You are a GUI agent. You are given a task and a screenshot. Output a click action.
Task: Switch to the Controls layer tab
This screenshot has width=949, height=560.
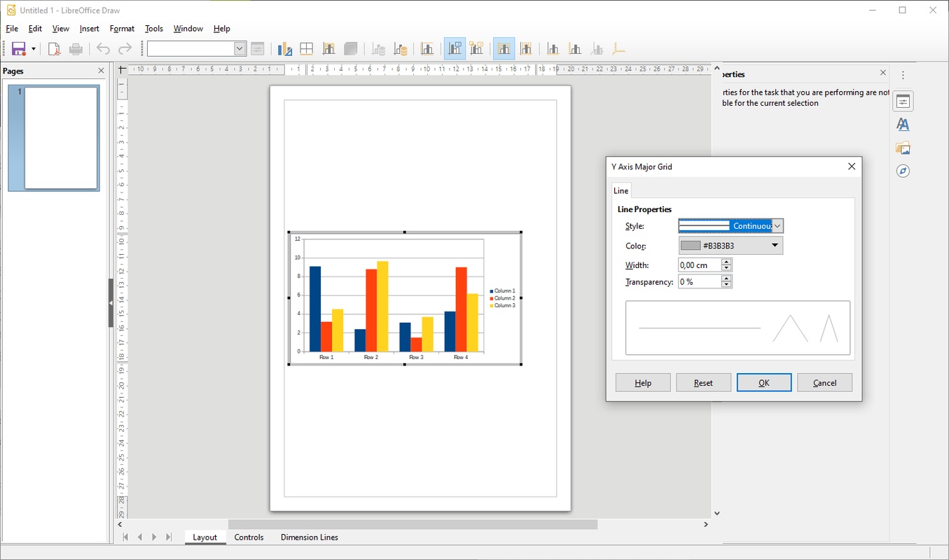(x=249, y=538)
